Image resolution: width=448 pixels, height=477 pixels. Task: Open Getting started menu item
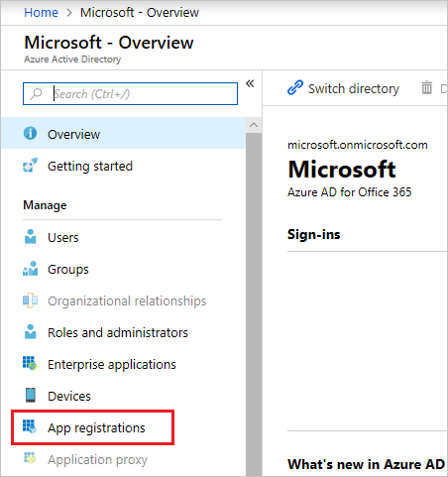point(123,166)
